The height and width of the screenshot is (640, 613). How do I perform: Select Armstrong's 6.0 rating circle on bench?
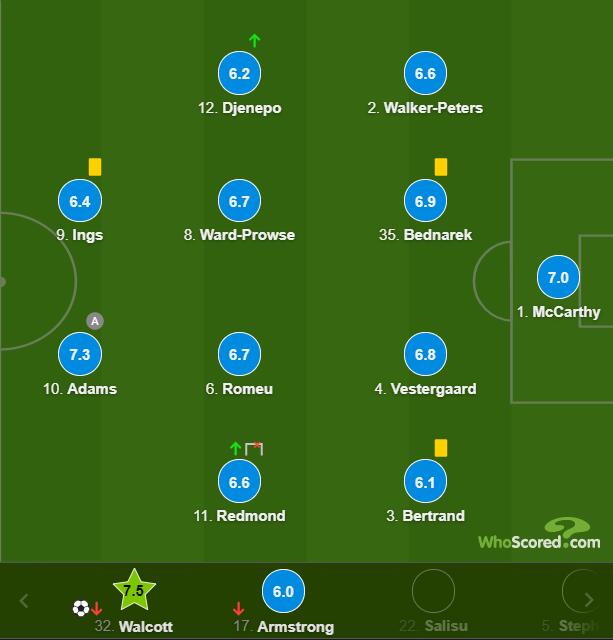283,591
